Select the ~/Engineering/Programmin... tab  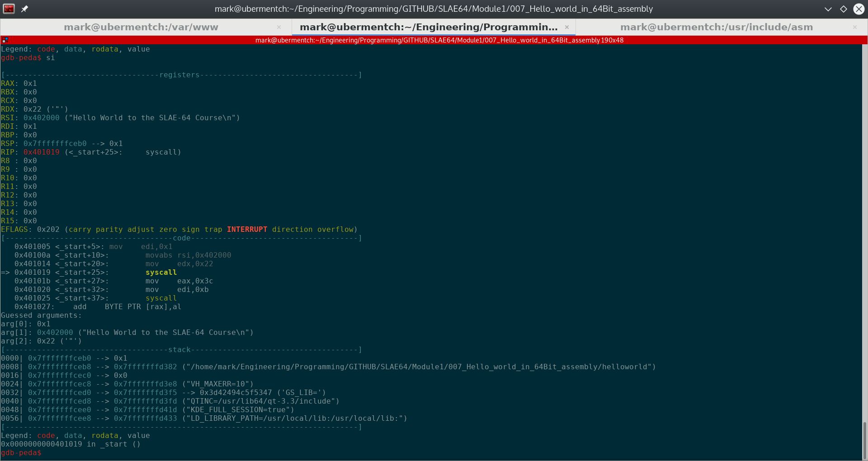pyautogui.click(x=429, y=27)
